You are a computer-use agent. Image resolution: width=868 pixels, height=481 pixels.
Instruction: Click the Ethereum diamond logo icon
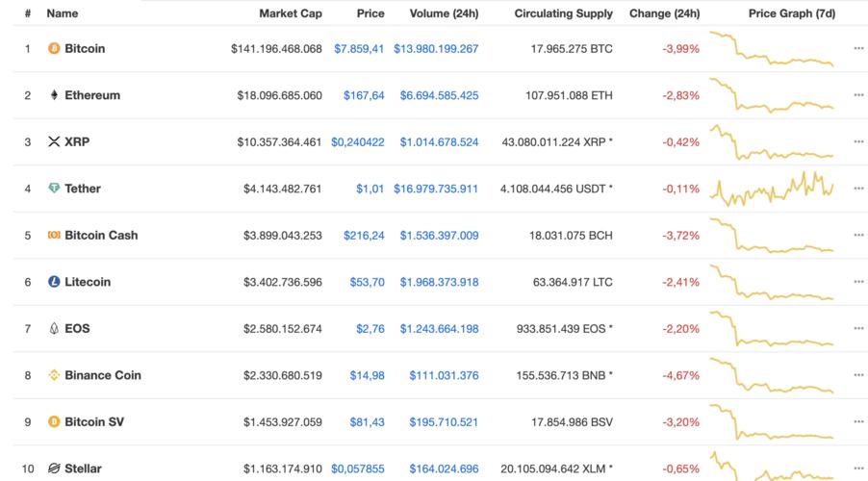pyautogui.click(x=54, y=95)
